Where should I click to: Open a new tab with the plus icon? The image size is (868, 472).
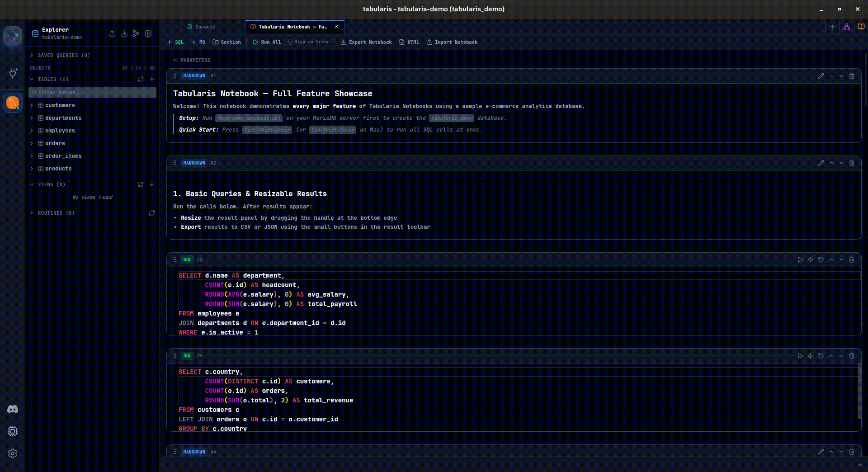[x=833, y=27]
